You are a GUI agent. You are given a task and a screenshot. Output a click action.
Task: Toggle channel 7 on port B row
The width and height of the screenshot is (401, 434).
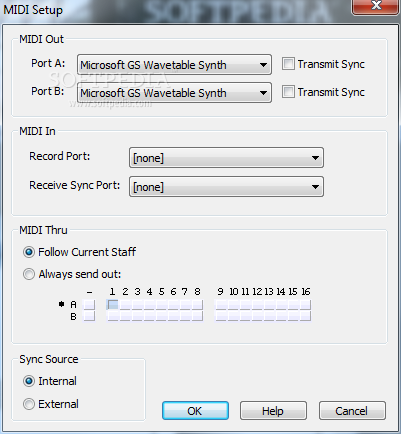(185, 316)
